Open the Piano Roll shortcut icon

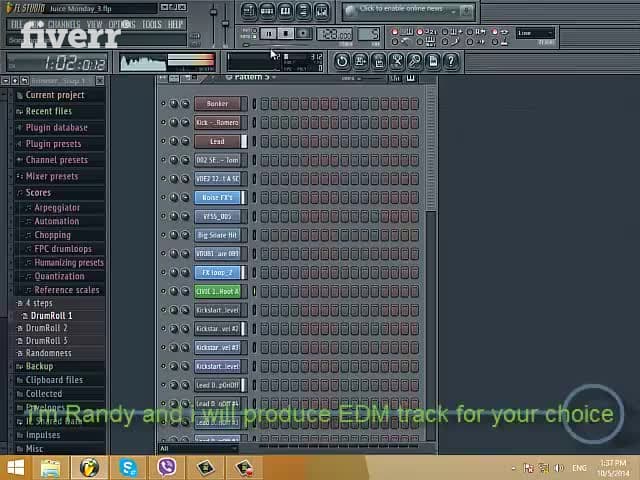(x=285, y=11)
